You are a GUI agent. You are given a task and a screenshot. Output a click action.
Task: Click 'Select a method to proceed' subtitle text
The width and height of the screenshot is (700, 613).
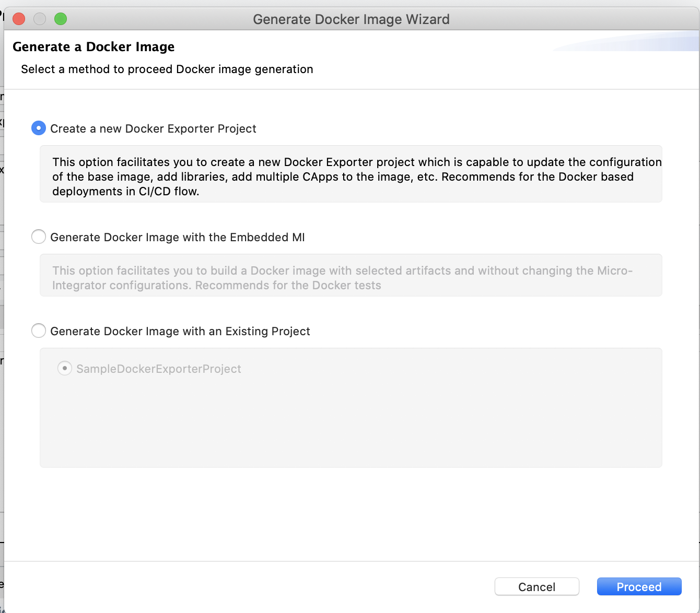click(167, 69)
